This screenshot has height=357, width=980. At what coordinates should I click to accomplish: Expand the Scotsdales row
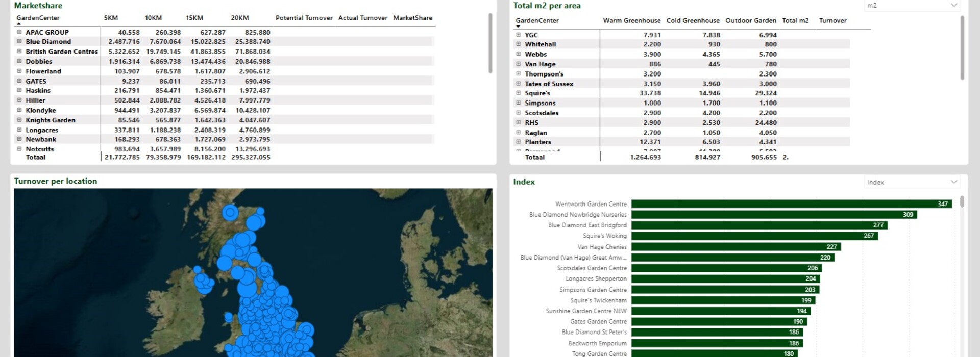pos(518,113)
